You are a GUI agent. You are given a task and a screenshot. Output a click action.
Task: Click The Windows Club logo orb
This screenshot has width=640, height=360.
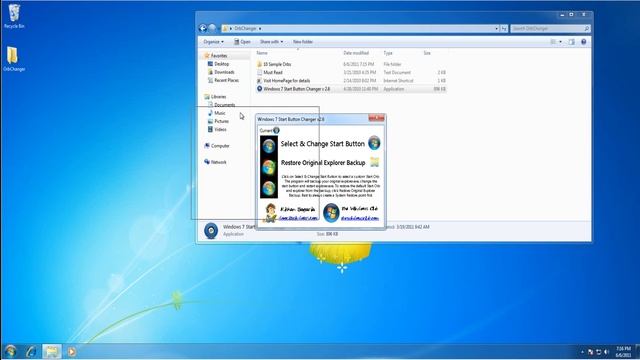point(331,213)
